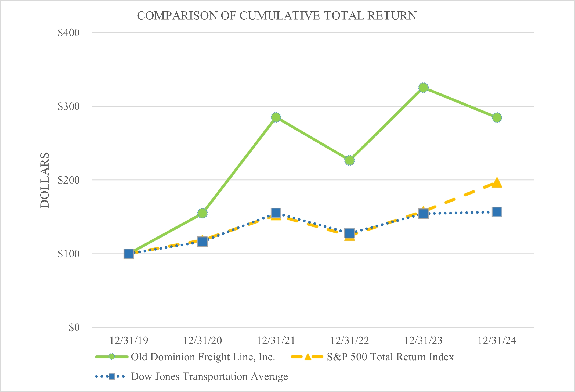Viewport: 575px width, 392px height.
Task: Click the $400 axis label
Action: pos(69,33)
